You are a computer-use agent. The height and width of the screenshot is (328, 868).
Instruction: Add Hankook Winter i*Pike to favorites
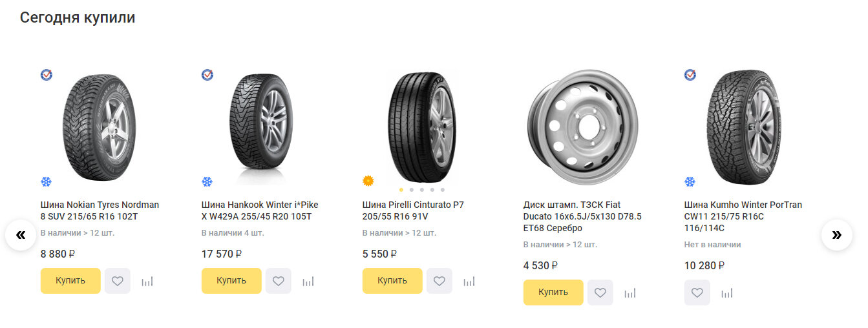tap(279, 281)
